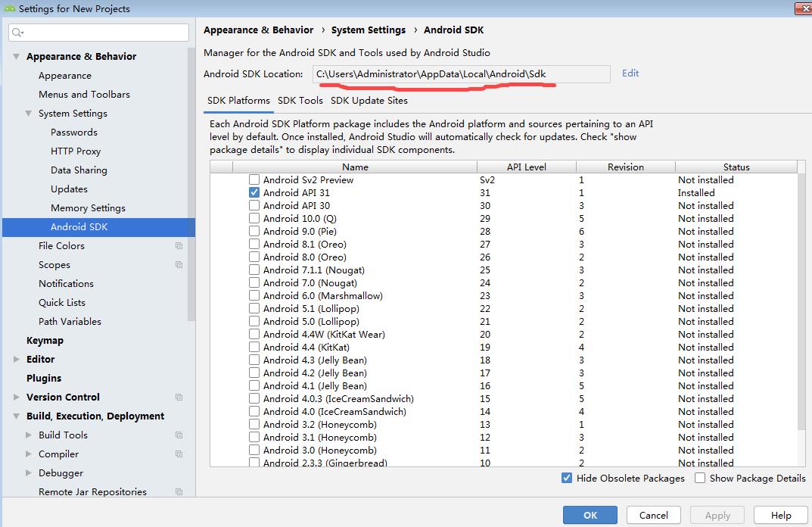This screenshot has height=527, width=812.
Task: Open Updates settings
Action: tap(69, 189)
